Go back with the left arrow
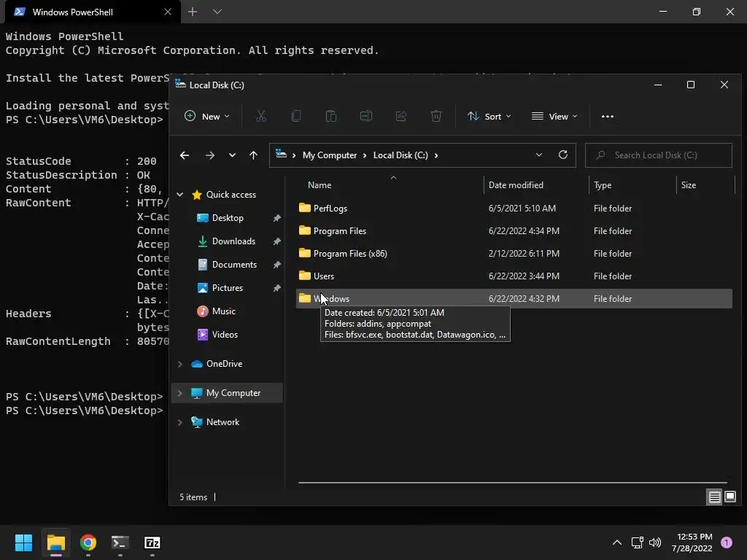 tap(185, 155)
